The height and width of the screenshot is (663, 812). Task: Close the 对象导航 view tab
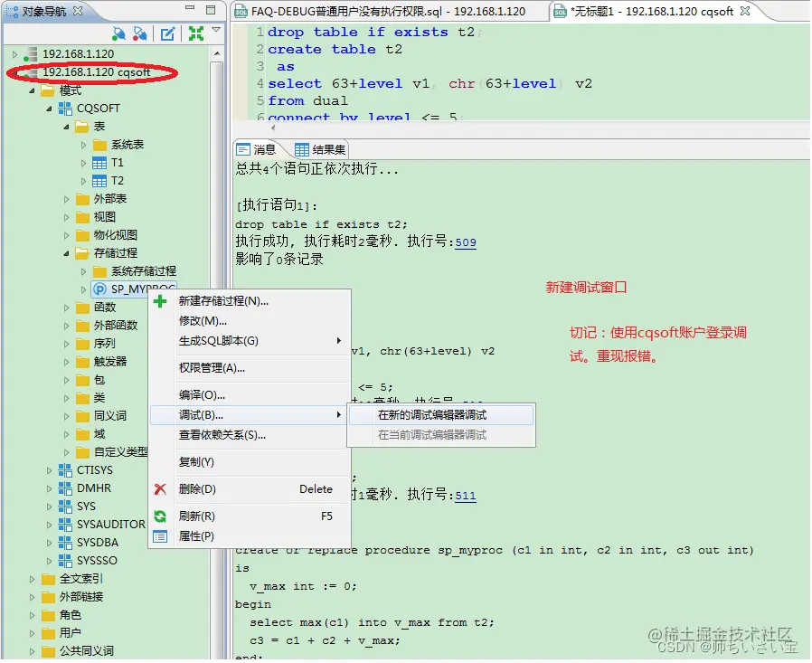point(78,10)
